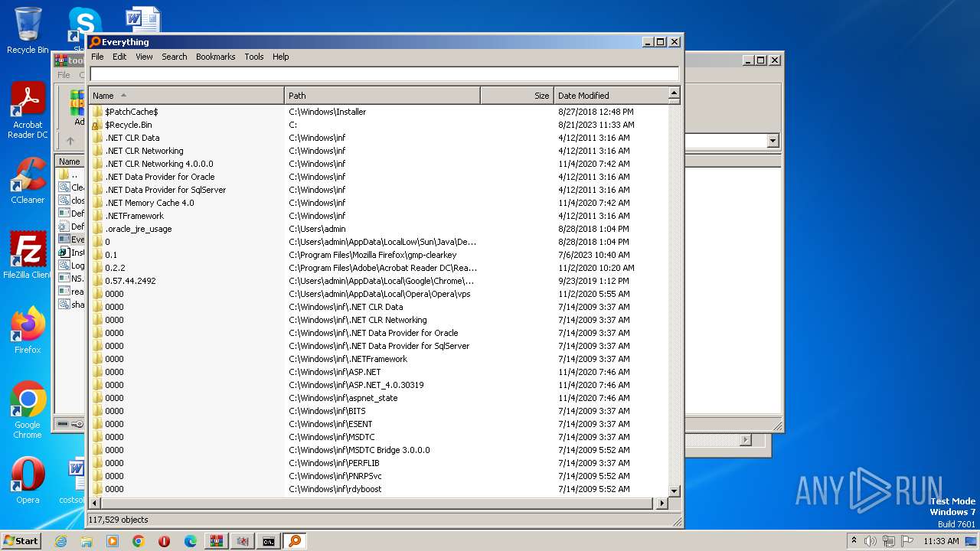Image resolution: width=980 pixels, height=551 pixels.
Task: Open Windows Explorer from the taskbar
Action: 87,541
